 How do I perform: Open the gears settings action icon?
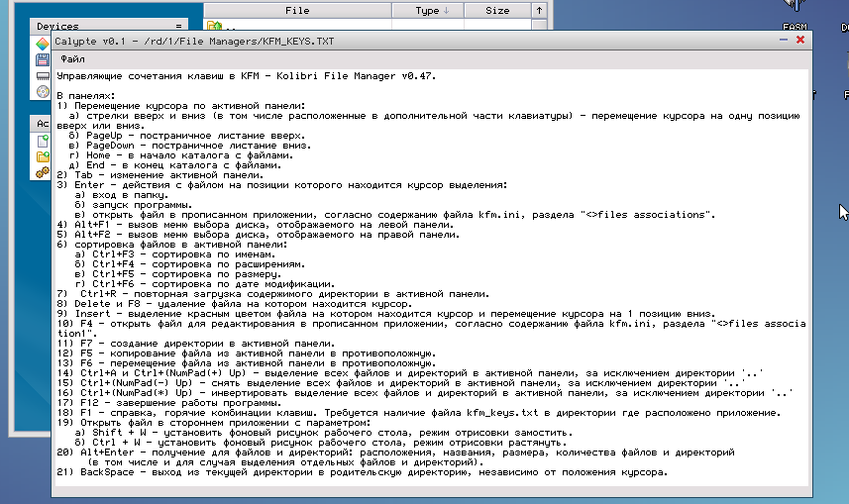(x=43, y=172)
